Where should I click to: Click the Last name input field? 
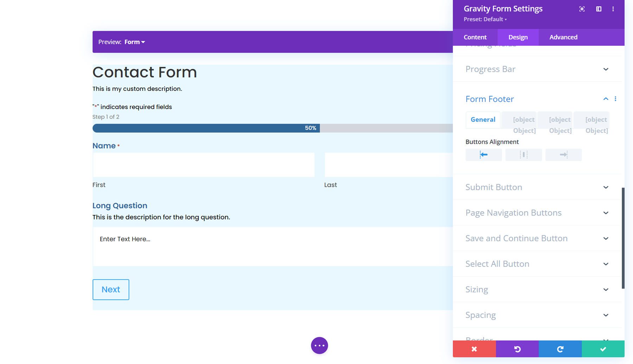389,165
